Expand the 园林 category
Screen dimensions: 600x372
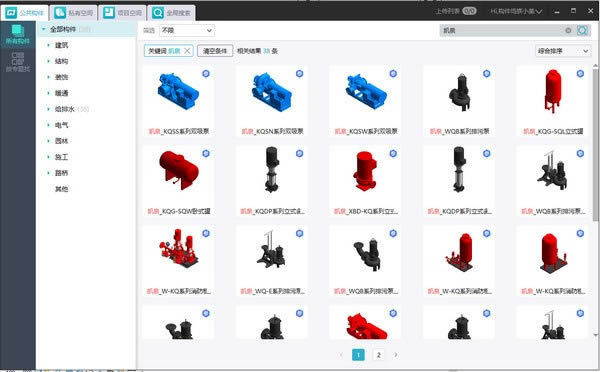click(49, 141)
